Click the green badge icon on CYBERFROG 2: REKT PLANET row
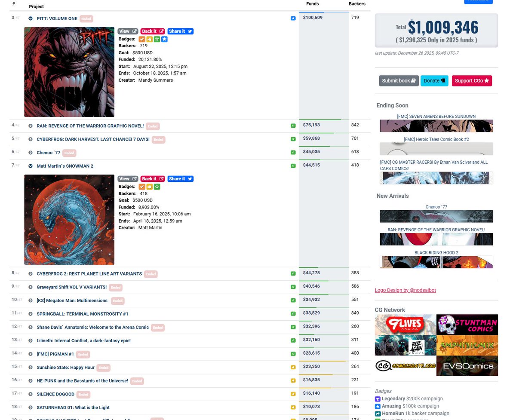Image resolution: width=516 pixels, height=420 pixels. click(293, 273)
